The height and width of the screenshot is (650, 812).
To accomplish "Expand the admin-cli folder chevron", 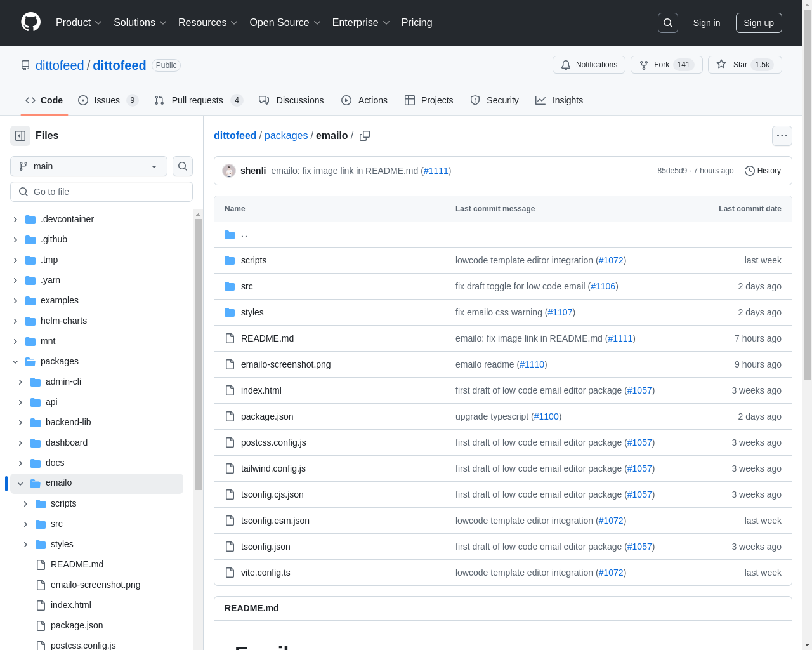I will pos(20,381).
